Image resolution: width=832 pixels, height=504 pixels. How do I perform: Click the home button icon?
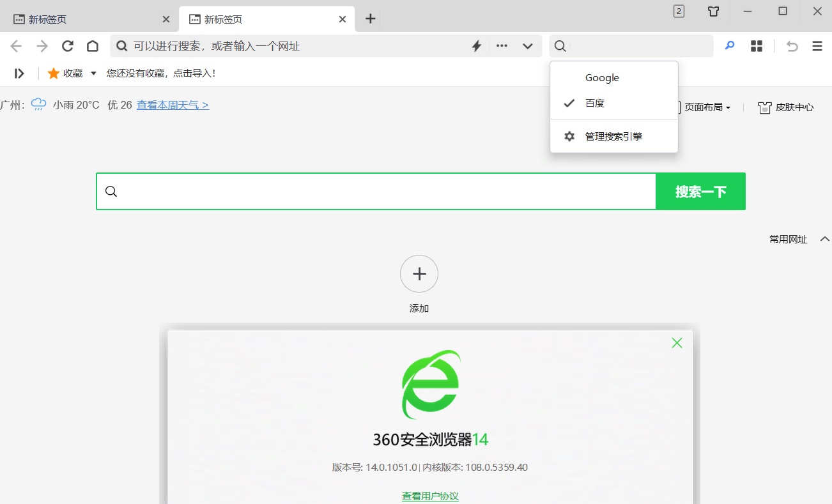pos(91,45)
